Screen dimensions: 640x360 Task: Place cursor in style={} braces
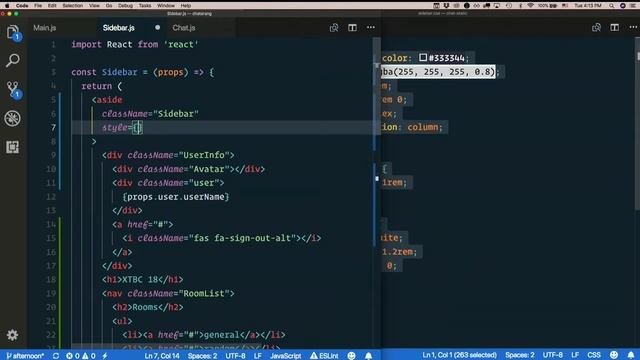coord(138,127)
